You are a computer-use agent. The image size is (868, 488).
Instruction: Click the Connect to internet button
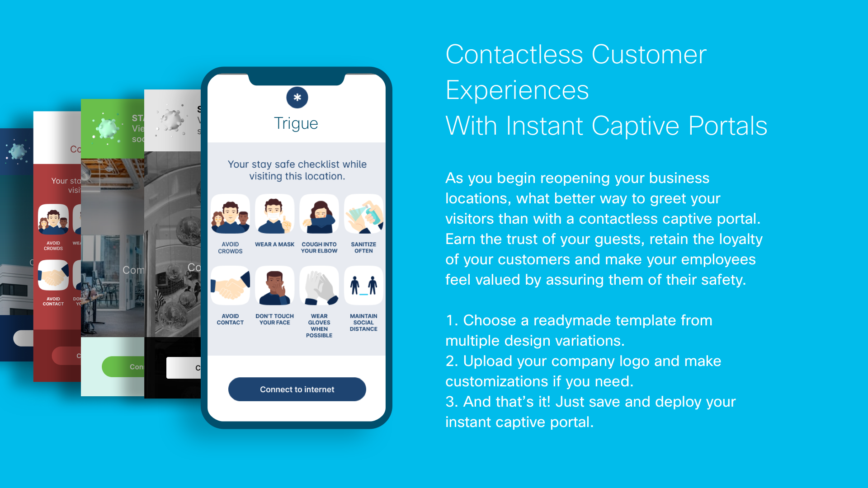tap(297, 389)
